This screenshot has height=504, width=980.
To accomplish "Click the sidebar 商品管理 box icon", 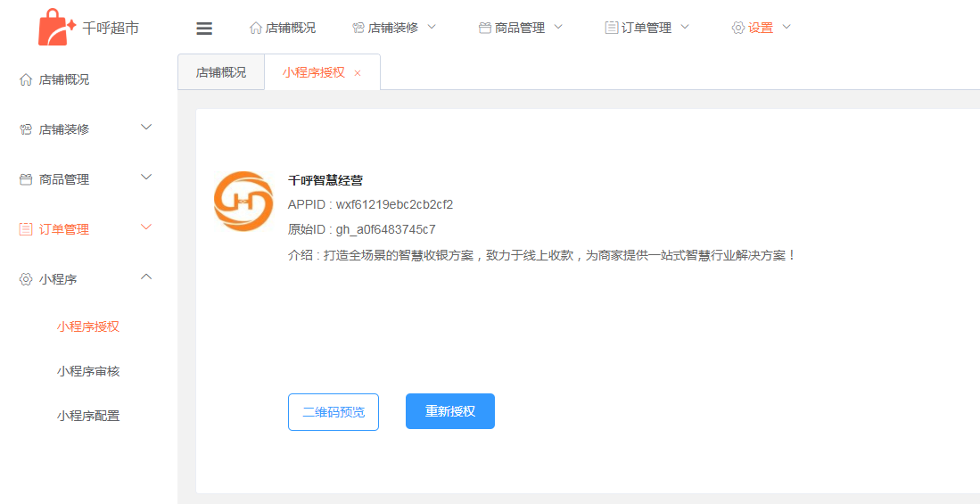I will click(26, 179).
